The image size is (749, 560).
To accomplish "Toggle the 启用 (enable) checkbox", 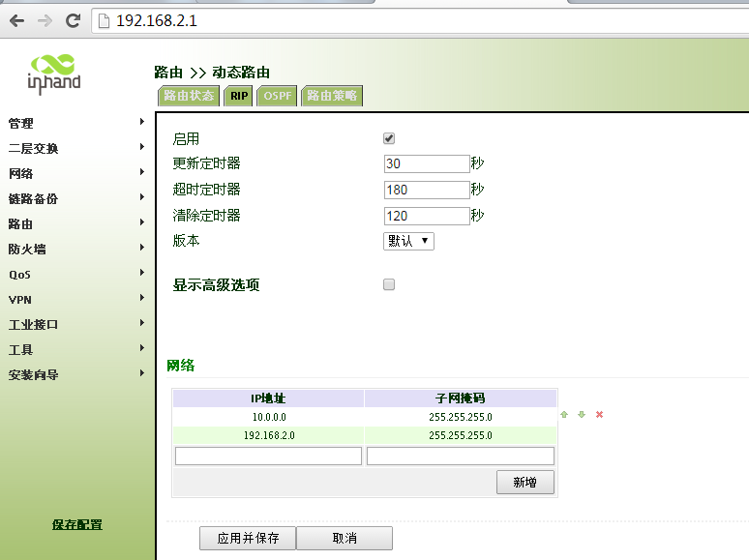I will (x=389, y=138).
